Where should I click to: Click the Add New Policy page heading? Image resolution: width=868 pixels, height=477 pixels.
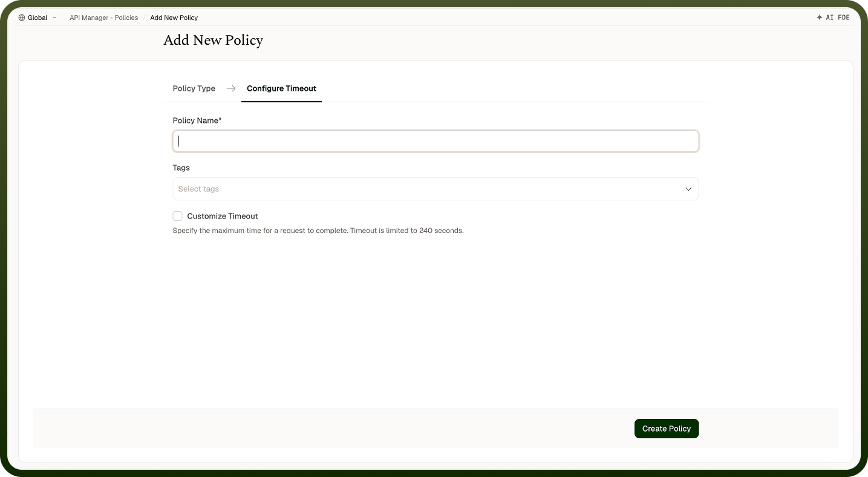(213, 41)
